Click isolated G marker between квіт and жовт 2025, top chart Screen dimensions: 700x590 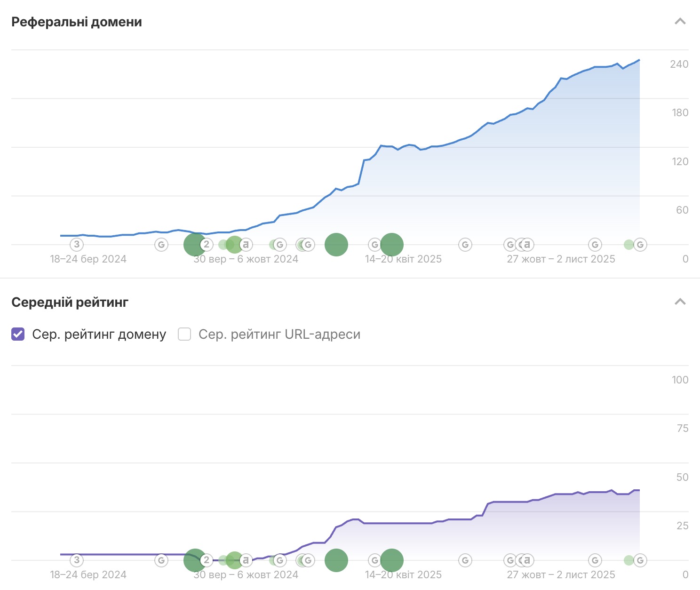pyautogui.click(x=465, y=245)
